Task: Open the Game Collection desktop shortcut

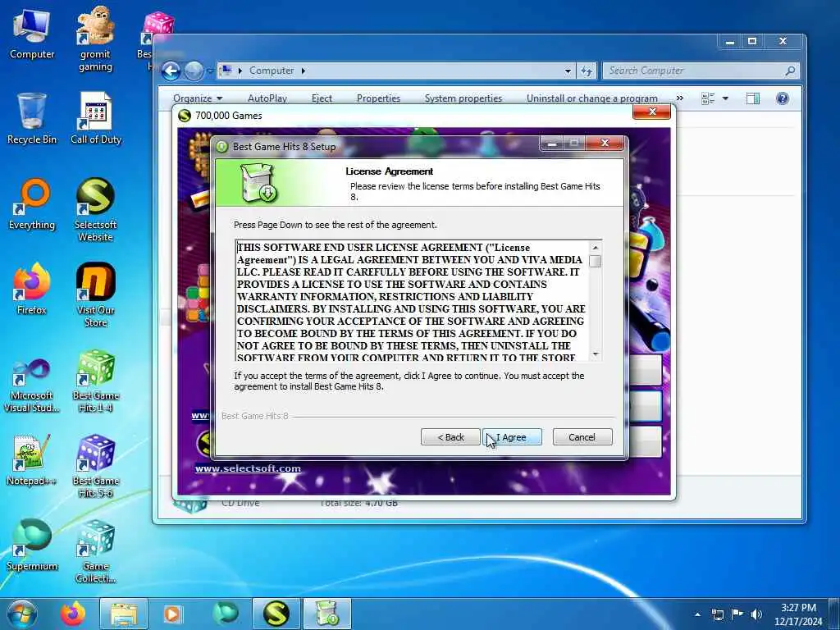Action: (x=95, y=552)
